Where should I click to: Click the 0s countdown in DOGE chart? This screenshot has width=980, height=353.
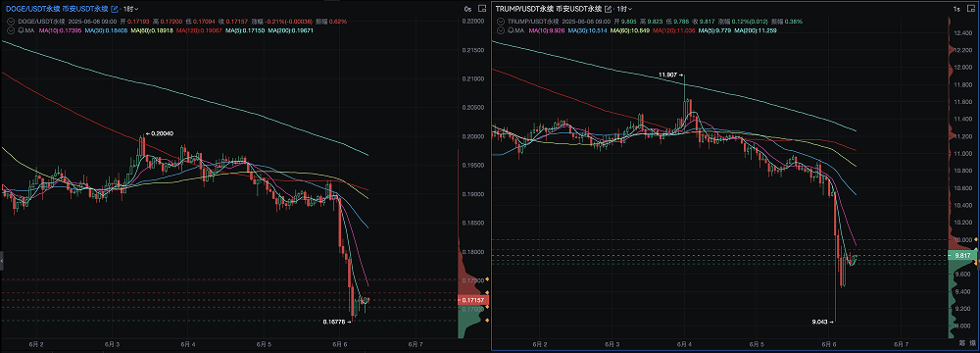[x=467, y=10]
